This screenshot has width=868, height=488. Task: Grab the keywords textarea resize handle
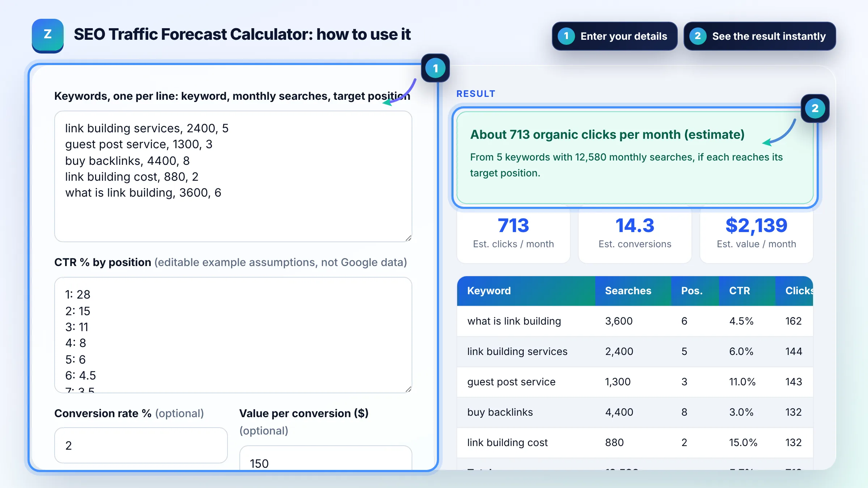pos(408,238)
